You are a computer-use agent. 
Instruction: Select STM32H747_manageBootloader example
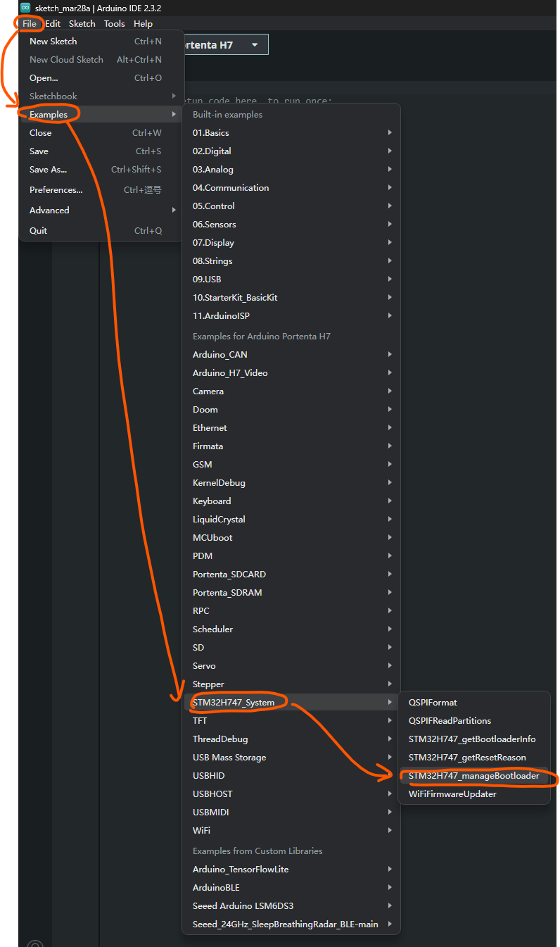(473, 776)
